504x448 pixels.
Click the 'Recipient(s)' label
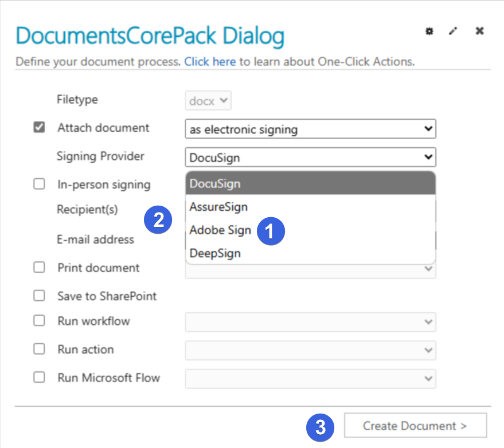pos(87,209)
